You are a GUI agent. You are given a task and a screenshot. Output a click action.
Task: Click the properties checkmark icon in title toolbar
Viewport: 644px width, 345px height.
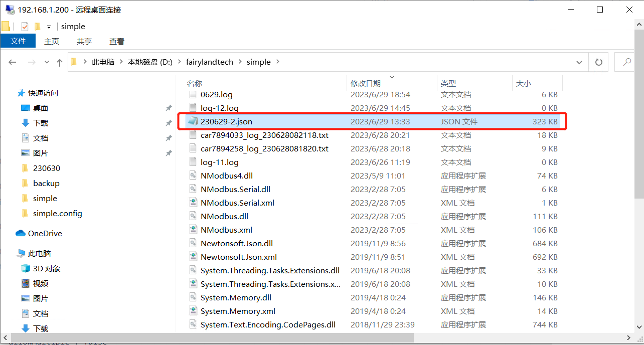[x=25, y=27]
